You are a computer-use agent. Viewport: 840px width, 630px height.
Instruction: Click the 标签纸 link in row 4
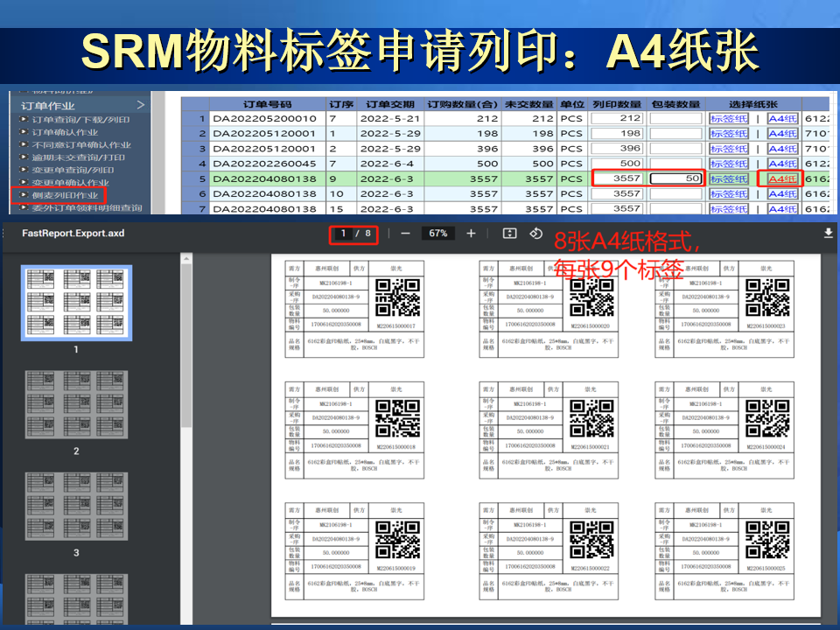pos(729,164)
